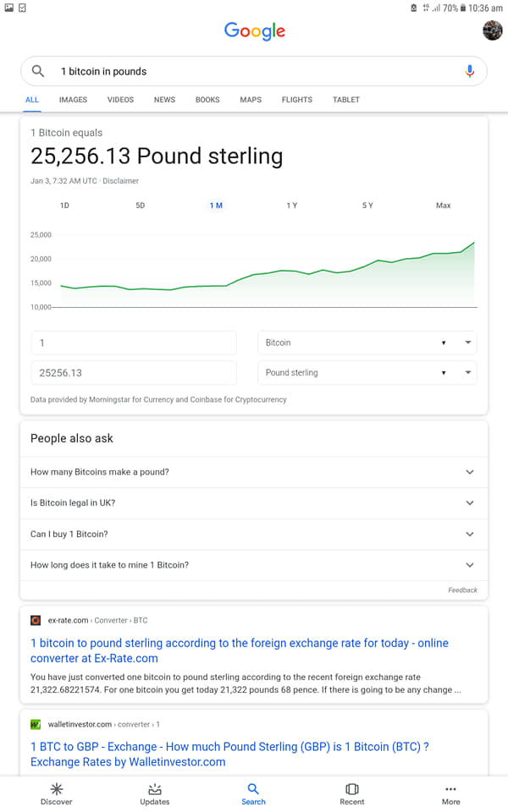Viewport: 508px width, 812px height.
Task: Edit the Bitcoin amount field showing 1
Action: (x=135, y=343)
